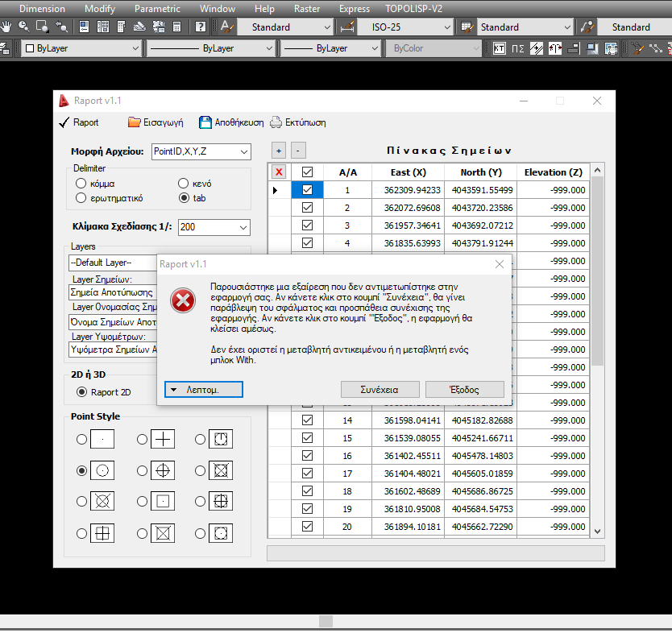The height and width of the screenshot is (633, 672).
Task: Open the Μορφή Αρχείου PointID,X,Y,Z dropdown
Action: coord(201,151)
